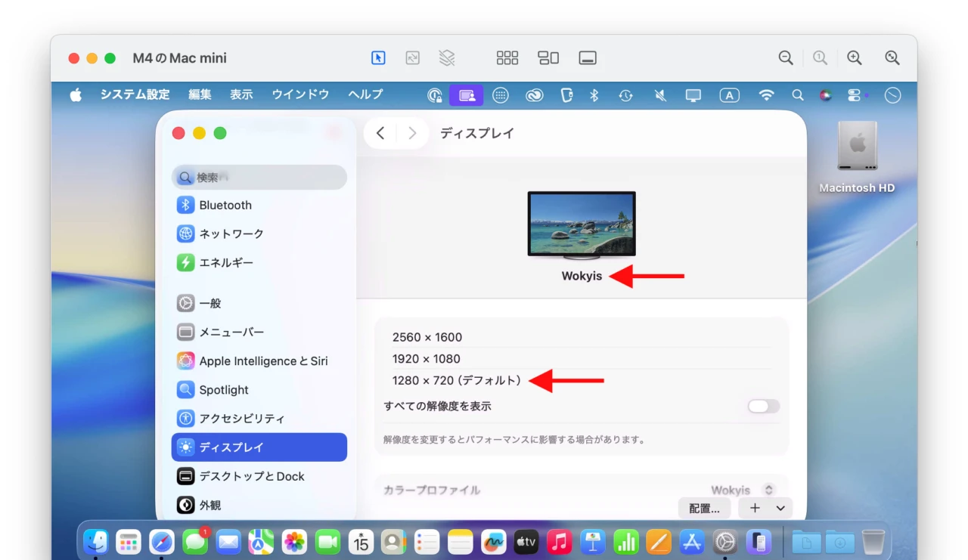
Task: Open Control Center from the menu bar
Action: [855, 94]
